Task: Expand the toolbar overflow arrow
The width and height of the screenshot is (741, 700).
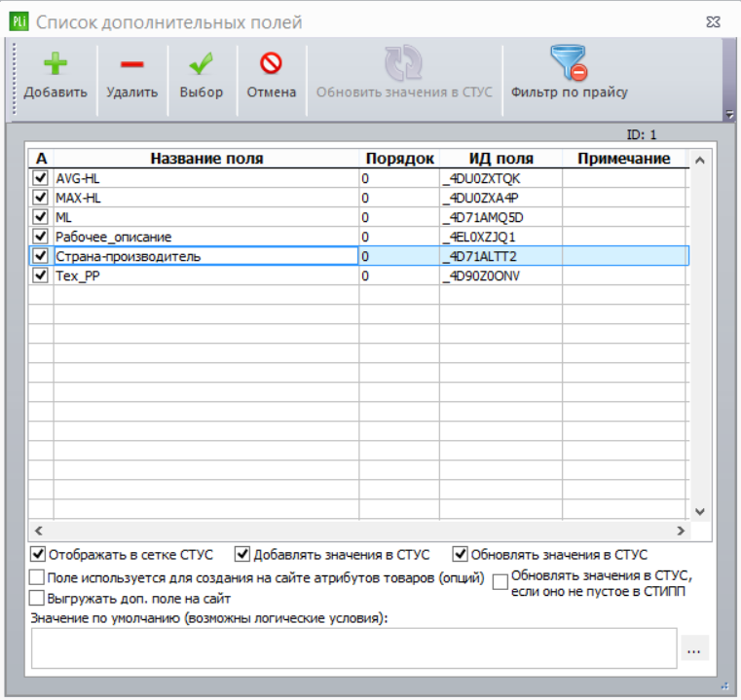Action: [729, 114]
